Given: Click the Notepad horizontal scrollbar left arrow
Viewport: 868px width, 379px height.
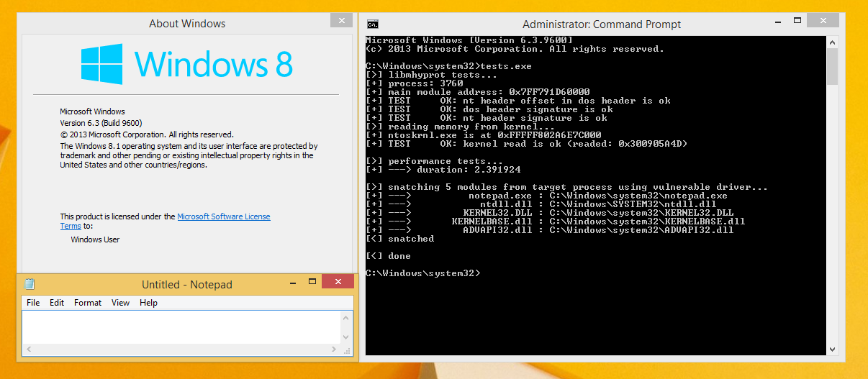Looking at the screenshot, I should (x=29, y=350).
